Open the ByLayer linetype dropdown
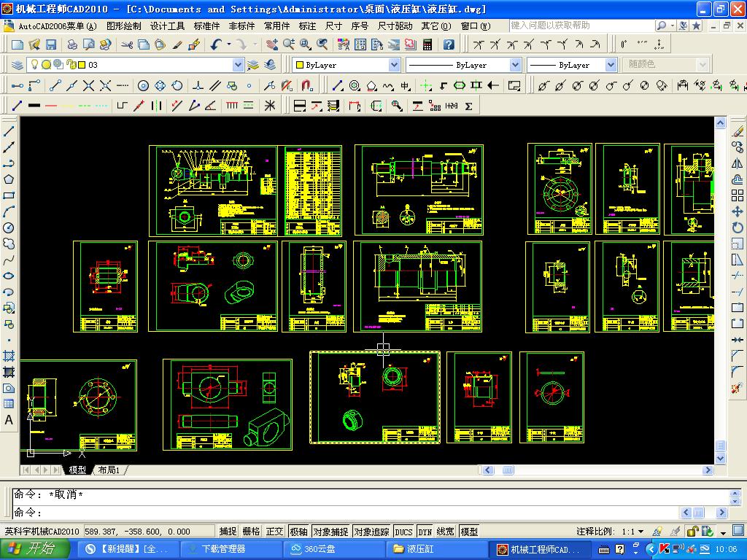The width and height of the screenshot is (747, 560). [516, 65]
